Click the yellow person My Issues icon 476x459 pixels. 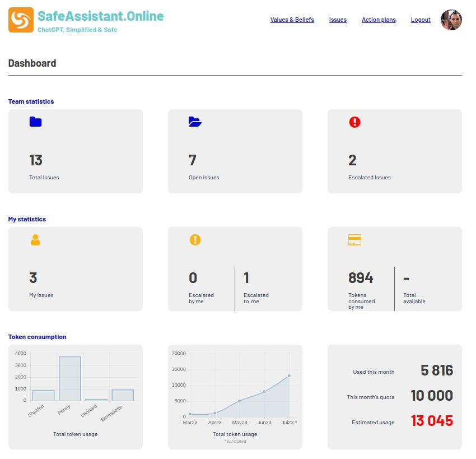(35, 240)
